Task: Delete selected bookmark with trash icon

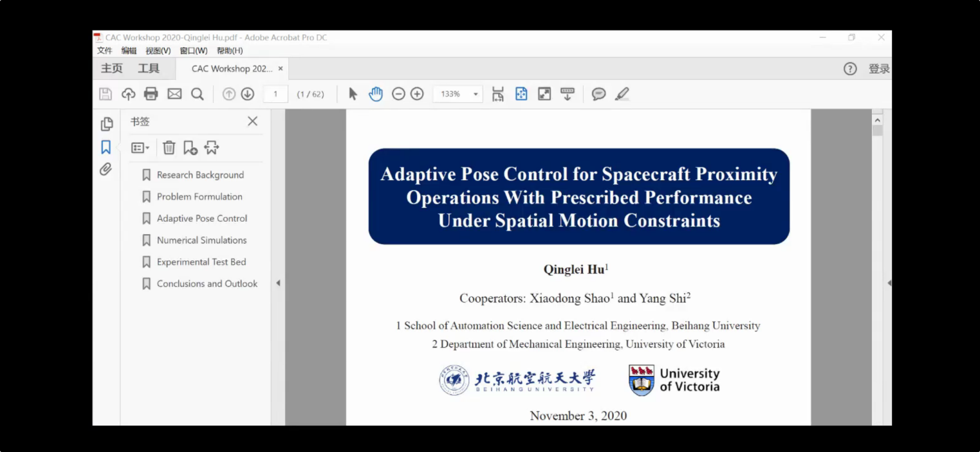Action: click(169, 148)
